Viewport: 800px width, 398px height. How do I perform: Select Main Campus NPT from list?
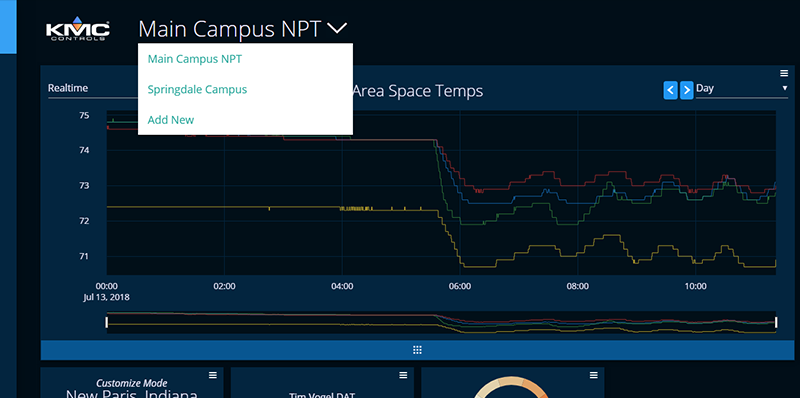pyautogui.click(x=195, y=59)
